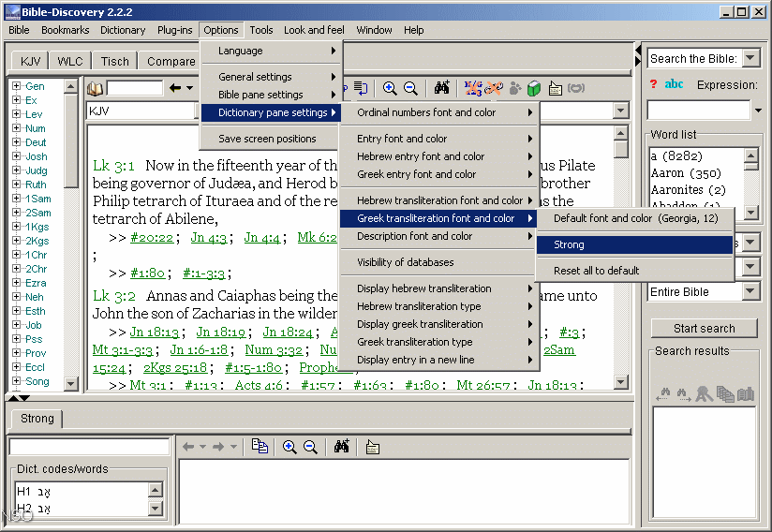
Task: Choose Default font and color Georgia 12
Action: point(634,218)
